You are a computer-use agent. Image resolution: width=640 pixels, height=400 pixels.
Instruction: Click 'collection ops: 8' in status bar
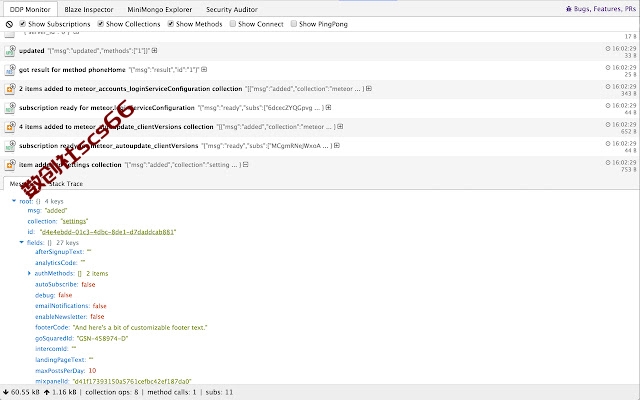tap(111, 392)
